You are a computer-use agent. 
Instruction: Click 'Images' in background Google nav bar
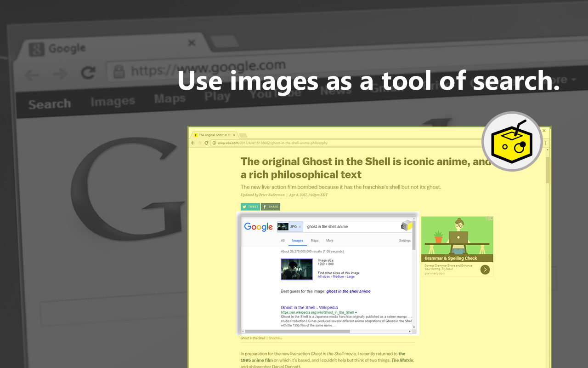tap(113, 101)
